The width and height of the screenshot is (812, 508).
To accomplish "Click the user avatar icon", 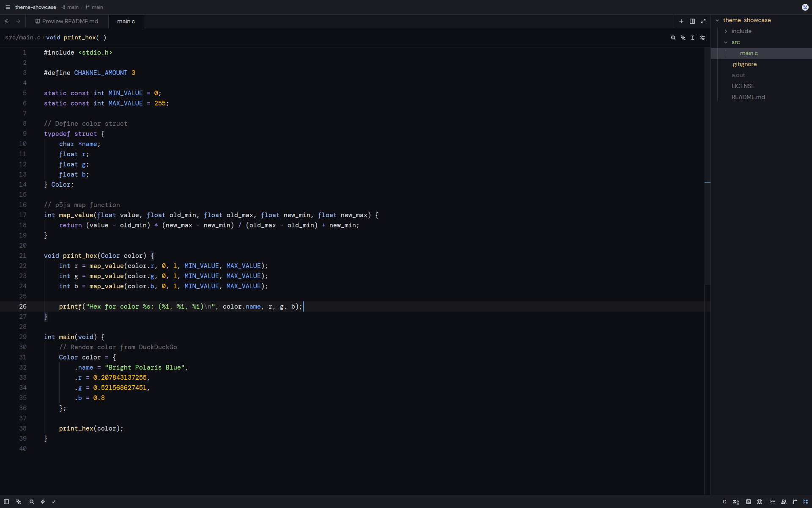I will (x=805, y=7).
